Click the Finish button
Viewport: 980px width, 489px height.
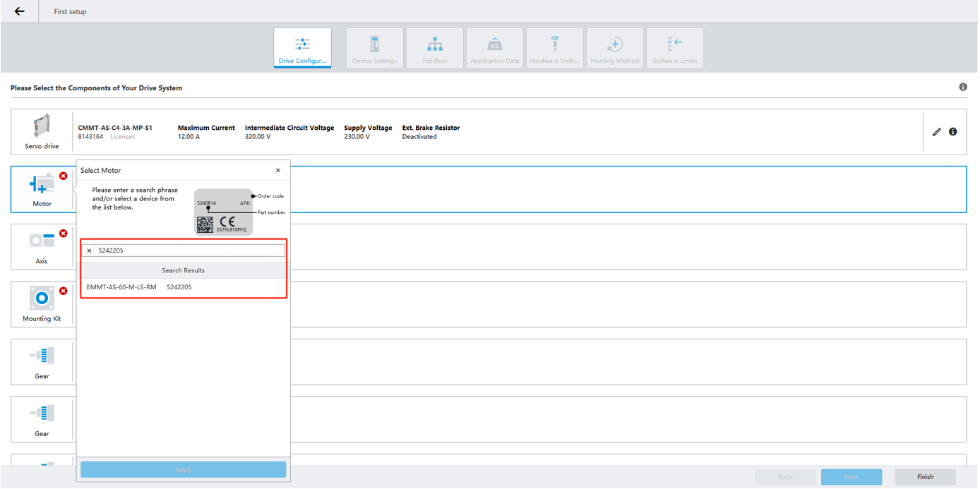coord(925,477)
